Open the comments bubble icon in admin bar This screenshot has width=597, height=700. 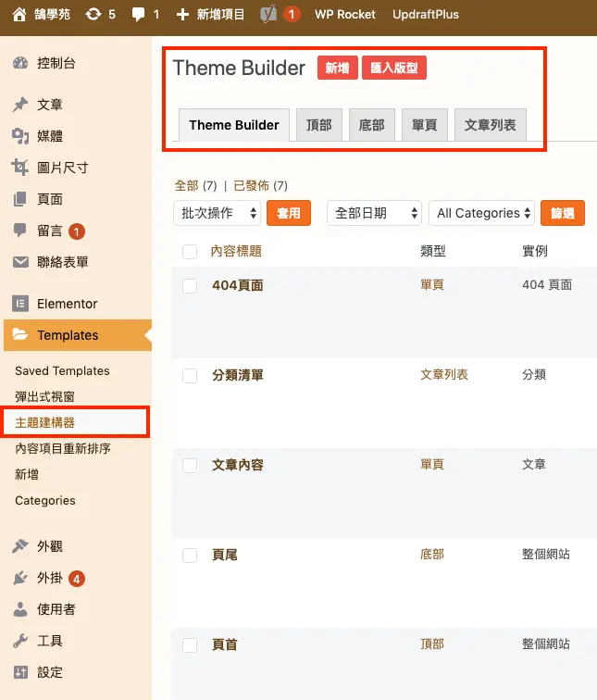click(x=138, y=15)
